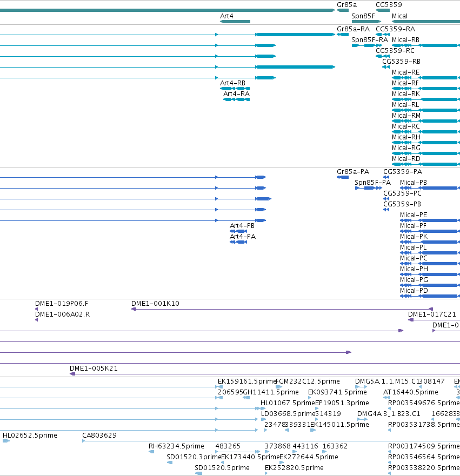
Task: Open the Art4 gene feature
Action: pos(235,22)
